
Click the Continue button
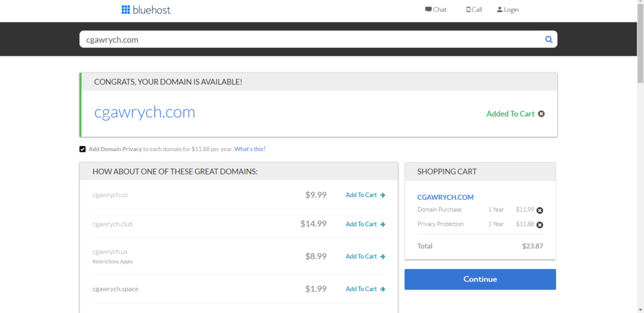[480, 279]
